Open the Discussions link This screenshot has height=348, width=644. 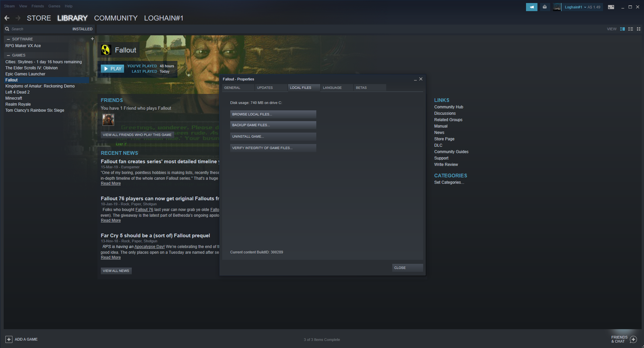[445, 113]
